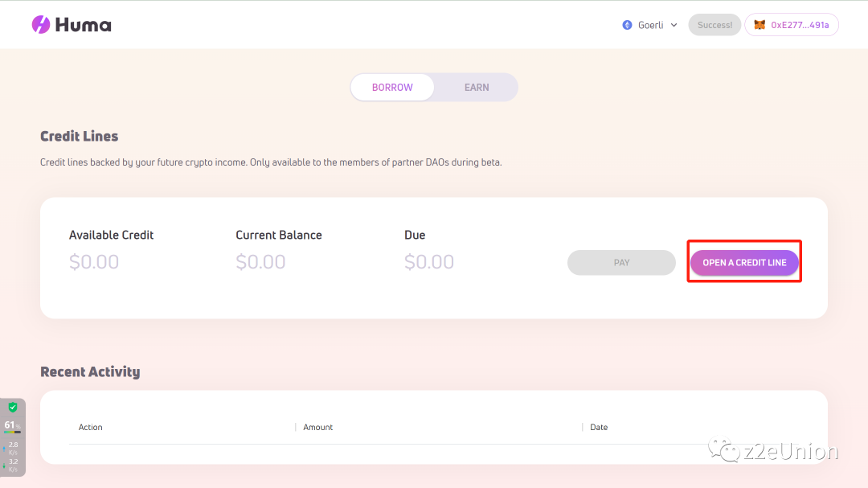Click the Available Credit $0.00 value
The width and height of the screenshot is (868, 488).
tap(94, 262)
